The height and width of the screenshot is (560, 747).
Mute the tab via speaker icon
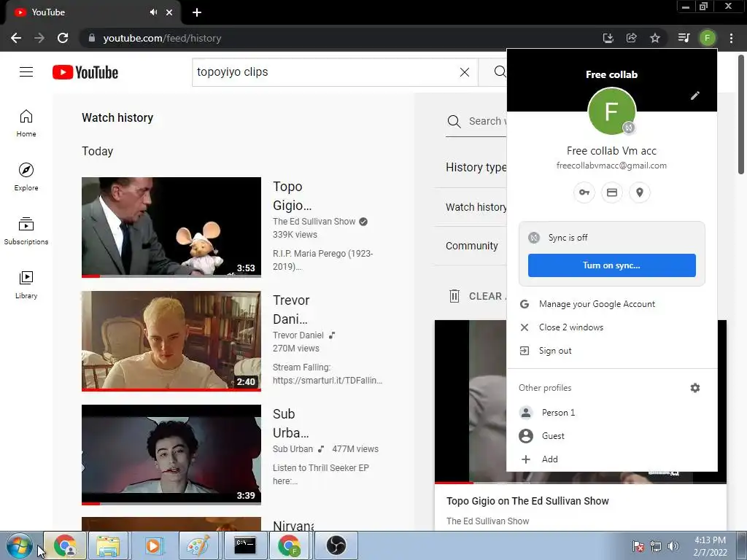tap(153, 12)
